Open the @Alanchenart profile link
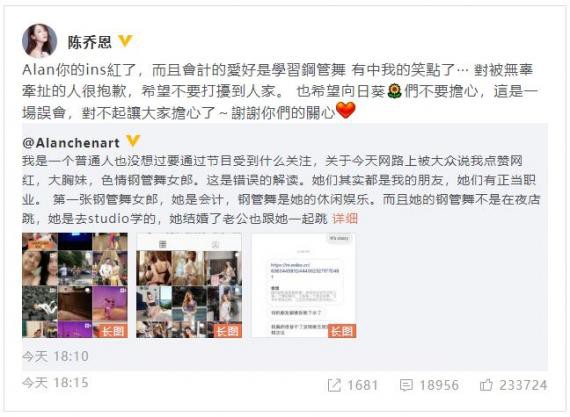Viewport: 570px width, 417px height. pos(71,143)
